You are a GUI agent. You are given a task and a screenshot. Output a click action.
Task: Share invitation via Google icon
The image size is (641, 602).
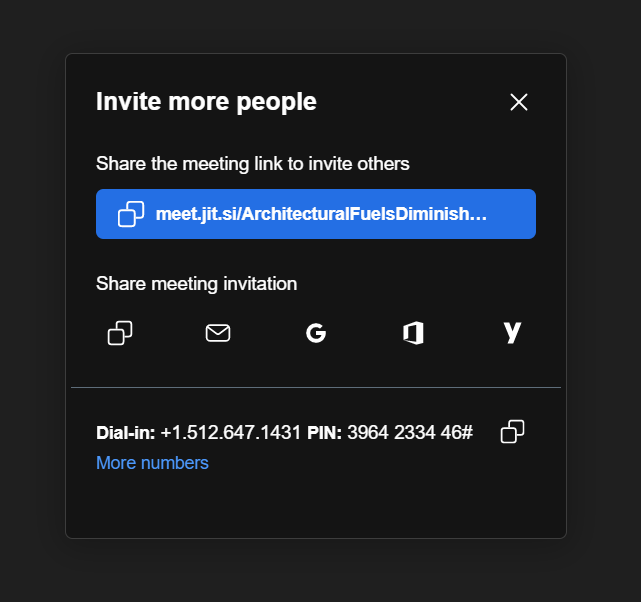point(316,333)
